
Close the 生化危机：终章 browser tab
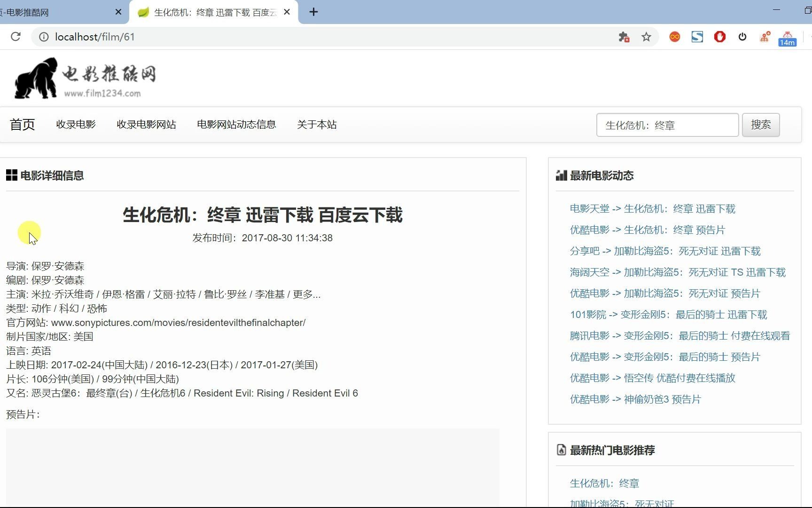tap(287, 12)
